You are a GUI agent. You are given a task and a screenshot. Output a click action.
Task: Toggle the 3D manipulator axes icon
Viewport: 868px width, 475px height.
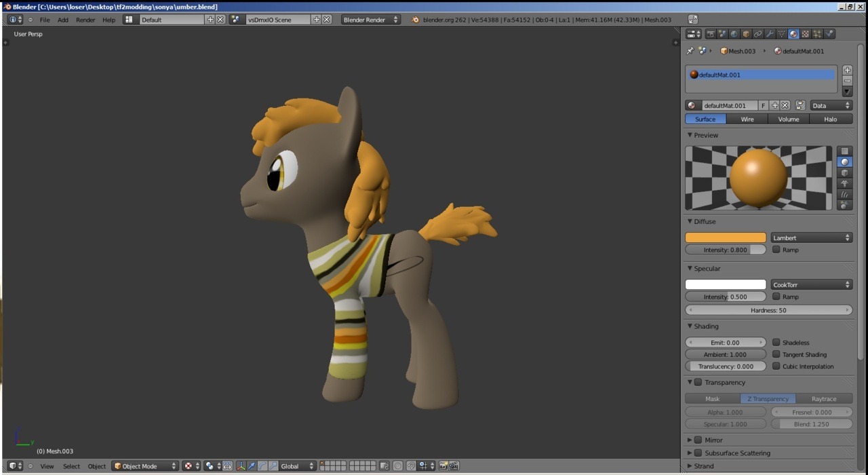pyautogui.click(x=241, y=466)
